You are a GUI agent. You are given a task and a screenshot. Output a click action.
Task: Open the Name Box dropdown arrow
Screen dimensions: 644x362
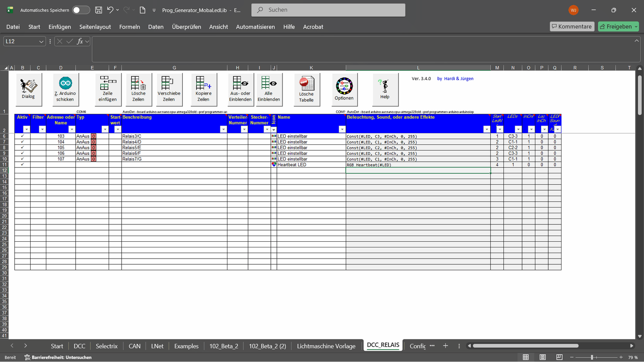point(41,41)
